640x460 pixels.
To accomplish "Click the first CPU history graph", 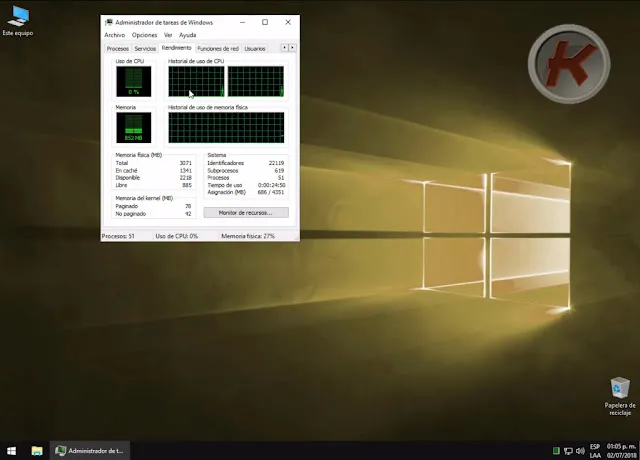I will coord(196,82).
